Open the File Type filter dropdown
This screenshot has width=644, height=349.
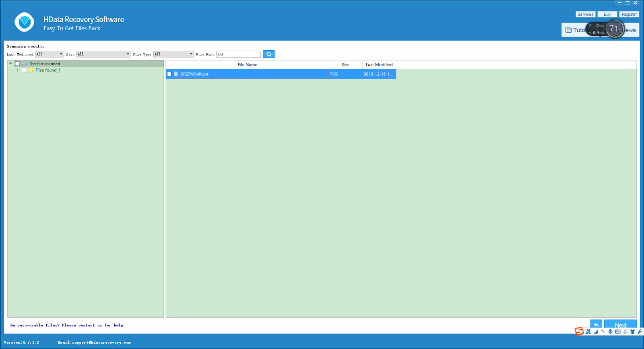tap(173, 54)
